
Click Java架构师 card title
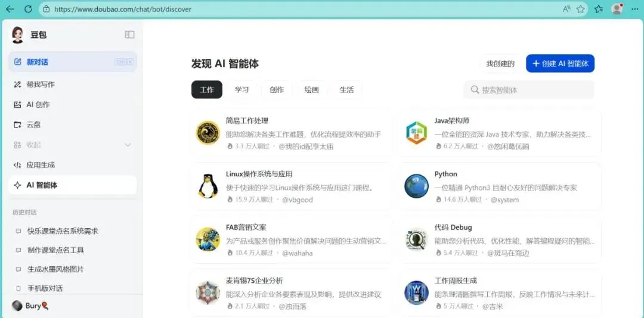[452, 121]
